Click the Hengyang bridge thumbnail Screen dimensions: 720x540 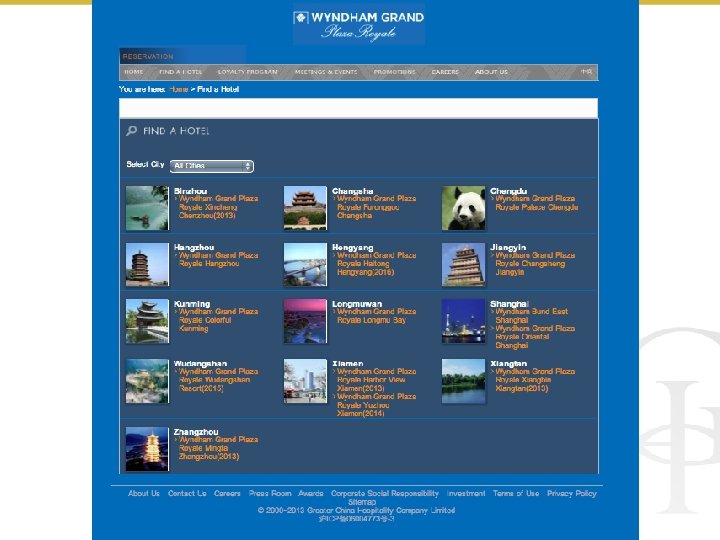[x=305, y=264]
